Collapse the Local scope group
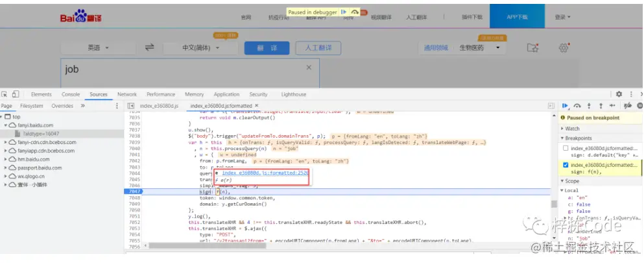 point(562,190)
